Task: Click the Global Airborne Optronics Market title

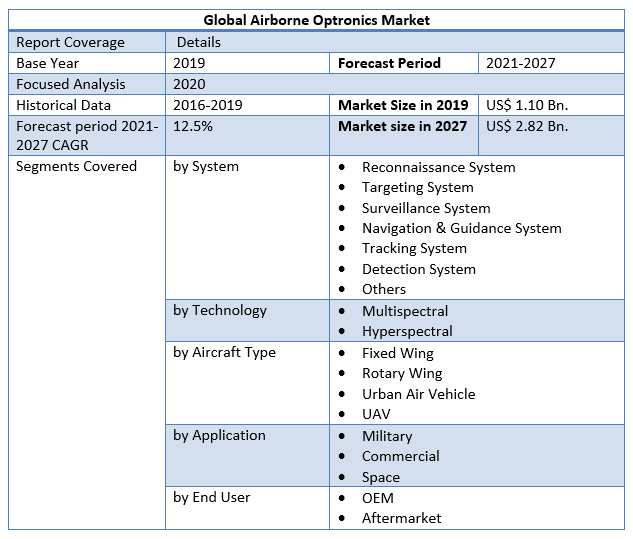Action: coord(316,20)
